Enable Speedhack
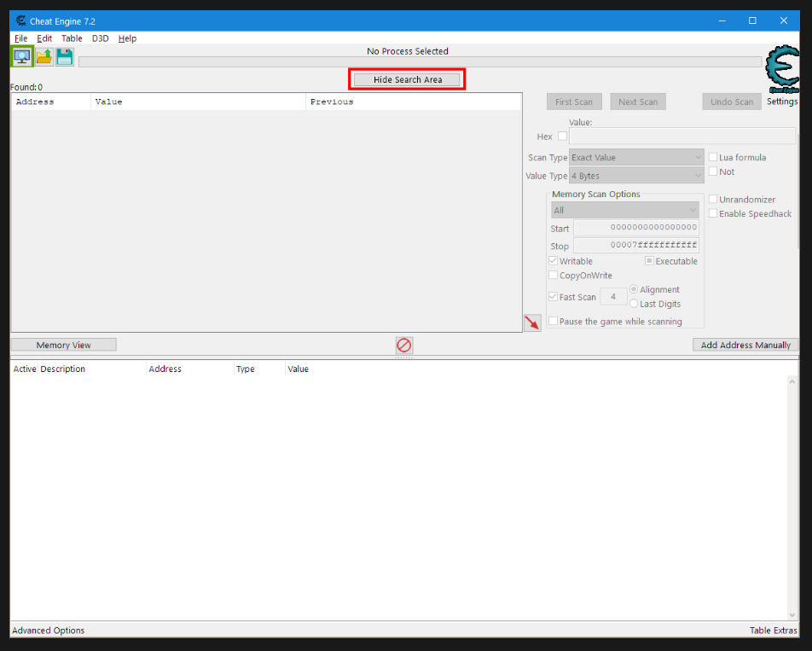Image resolution: width=812 pixels, height=651 pixels. 713,213
